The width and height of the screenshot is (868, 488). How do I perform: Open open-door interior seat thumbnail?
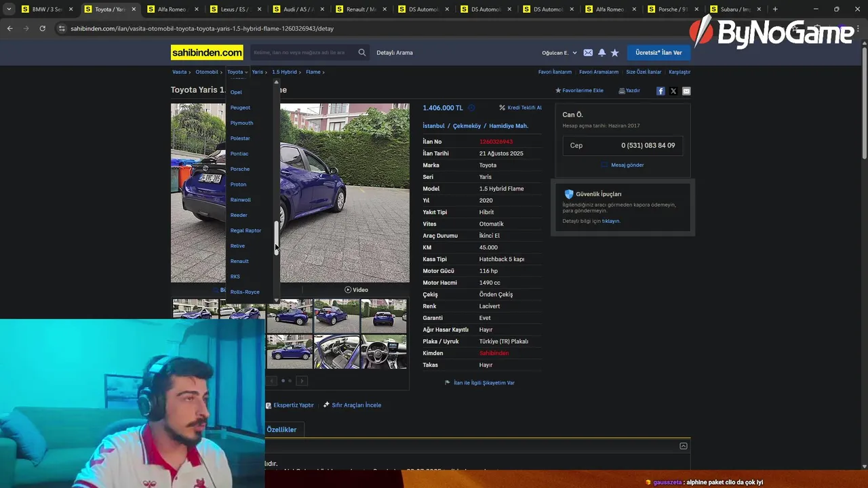click(336, 352)
